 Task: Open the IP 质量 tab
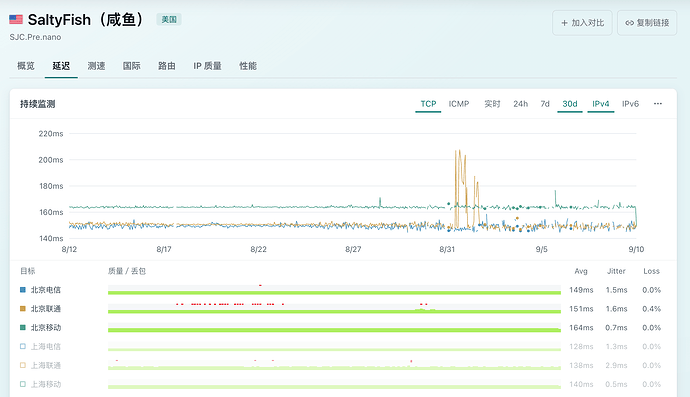[207, 66]
